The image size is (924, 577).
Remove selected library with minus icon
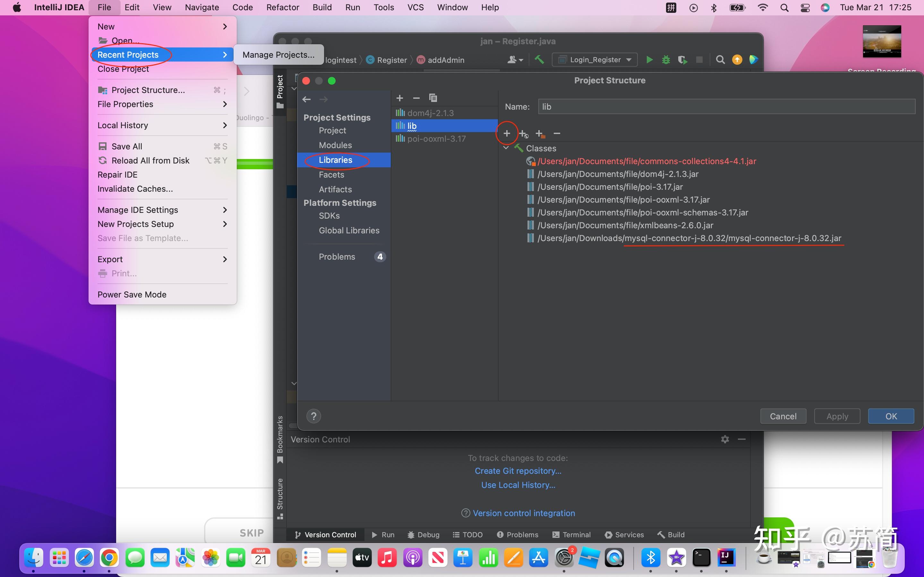click(x=416, y=98)
